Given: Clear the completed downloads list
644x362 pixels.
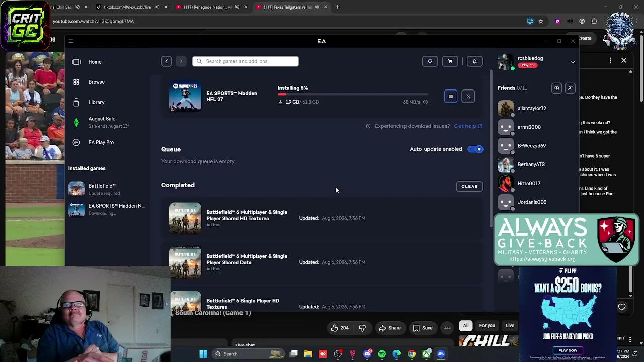Looking at the screenshot, I should click(469, 186).
